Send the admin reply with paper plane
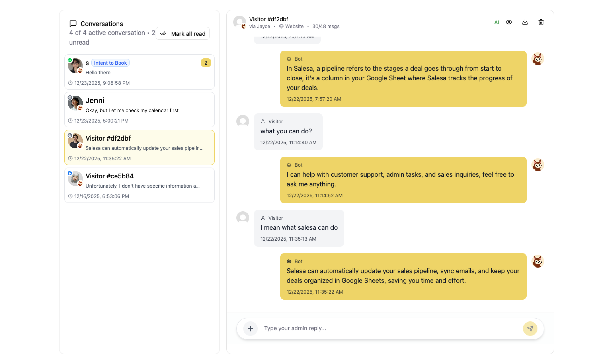Image resolution: width=607 pixels, height=364 pixels. tap(530, 328)
